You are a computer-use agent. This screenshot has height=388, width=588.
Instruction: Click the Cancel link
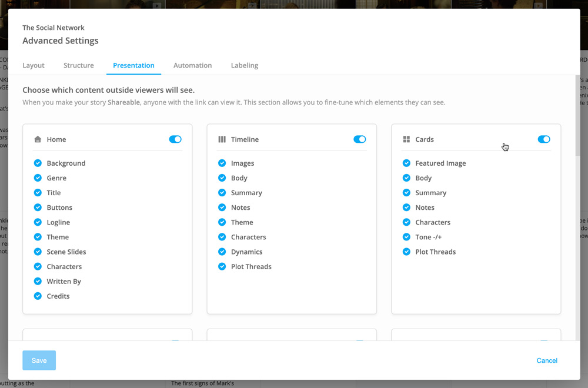(x=547, y=360)
